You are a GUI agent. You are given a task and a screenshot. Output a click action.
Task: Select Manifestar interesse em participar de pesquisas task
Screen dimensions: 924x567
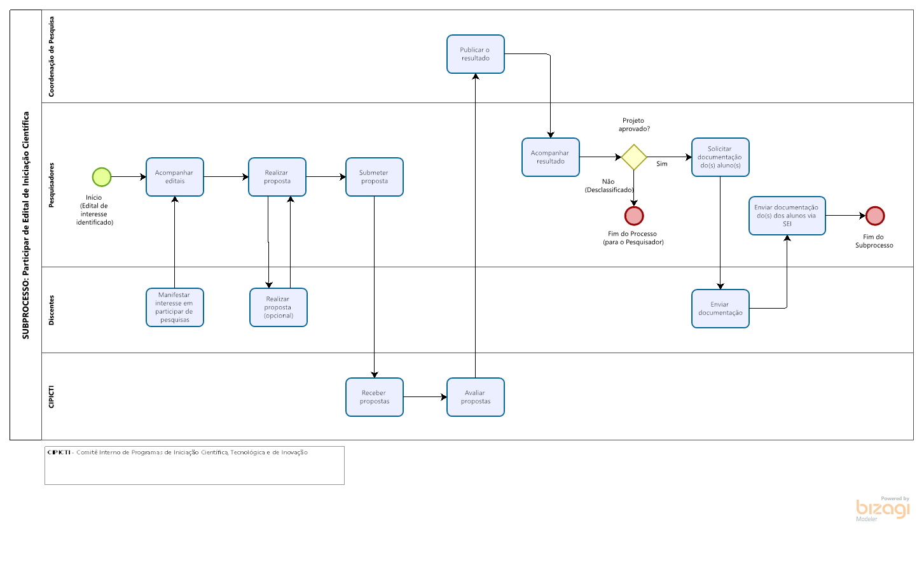[175, 307]
